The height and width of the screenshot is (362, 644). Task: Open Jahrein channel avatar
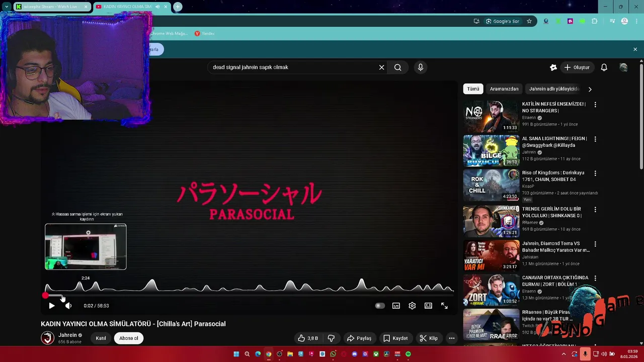tap(48, 338)
